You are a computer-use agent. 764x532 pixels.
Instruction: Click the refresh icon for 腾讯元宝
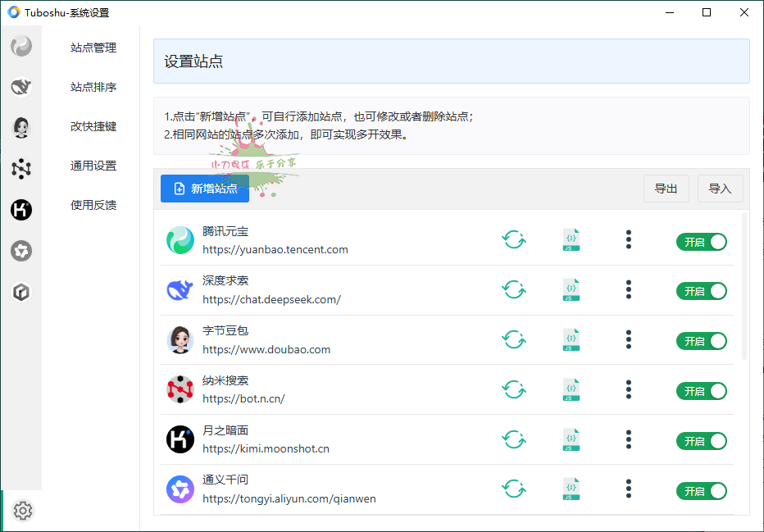514,239
